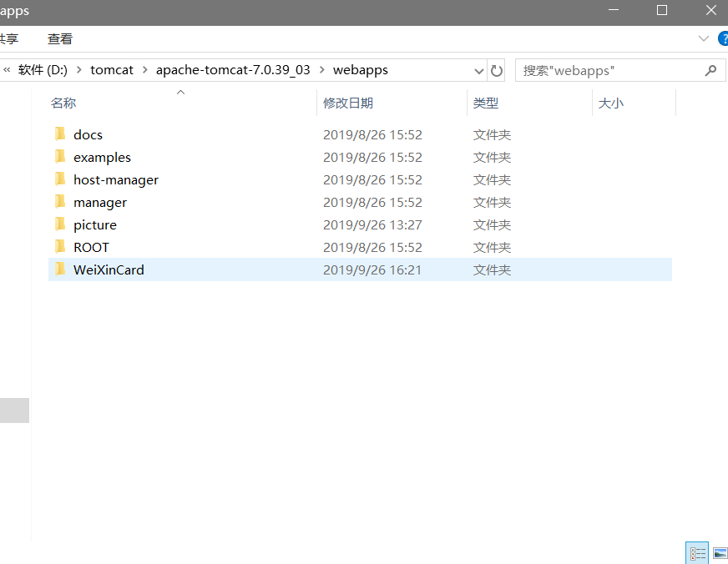728x564 pixels.
Task: Refresh the webapps folder view
Action: click(497, 70)
